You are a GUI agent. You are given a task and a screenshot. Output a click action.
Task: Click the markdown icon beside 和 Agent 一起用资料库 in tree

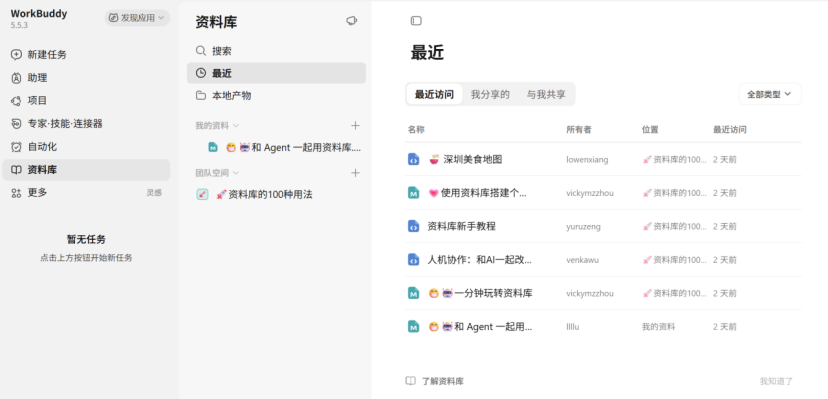point(213,148)
